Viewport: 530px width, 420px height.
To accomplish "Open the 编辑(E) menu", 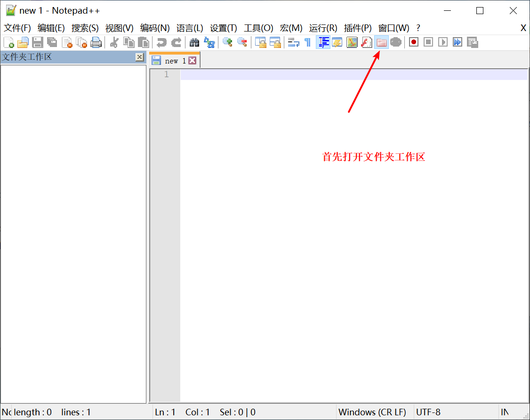I will click(x=51, y=28).
